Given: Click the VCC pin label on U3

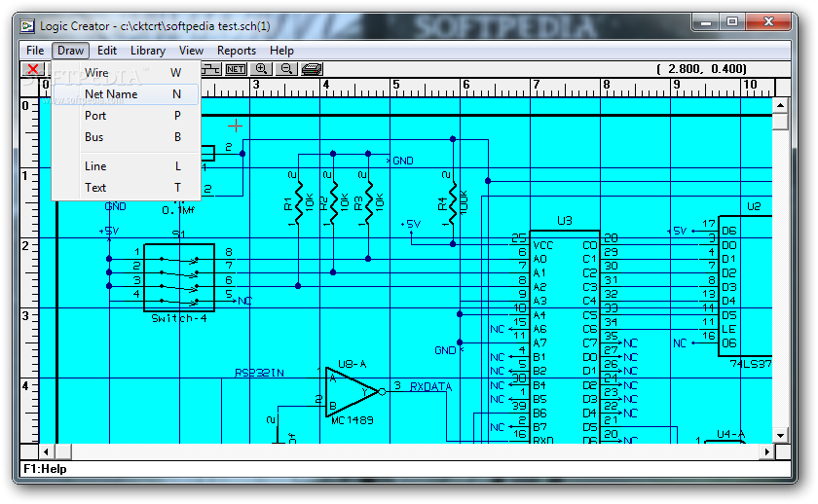Looking at the screenshot, I should point(543,245).
